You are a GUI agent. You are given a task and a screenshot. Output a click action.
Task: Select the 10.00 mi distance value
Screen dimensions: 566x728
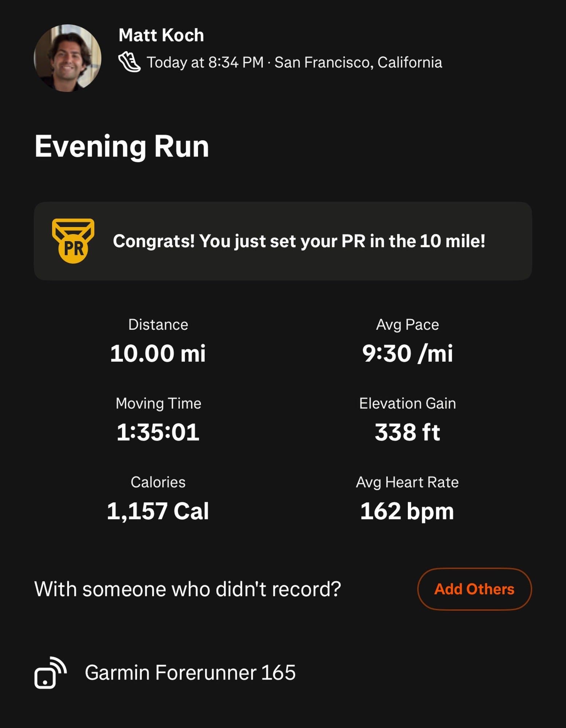(158, 353)
